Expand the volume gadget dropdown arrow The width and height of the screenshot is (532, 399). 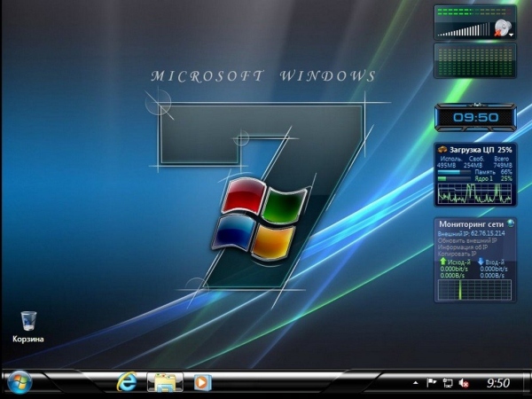point(512,34)
